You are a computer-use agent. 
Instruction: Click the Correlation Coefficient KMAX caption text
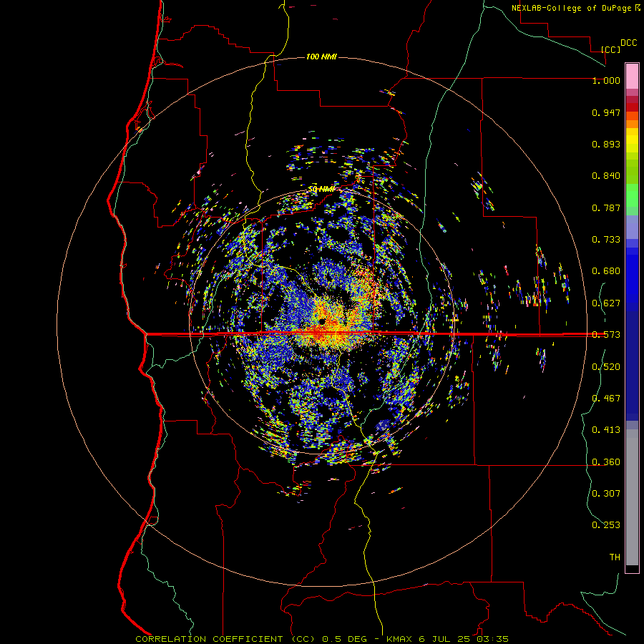[x=322, y=639]
